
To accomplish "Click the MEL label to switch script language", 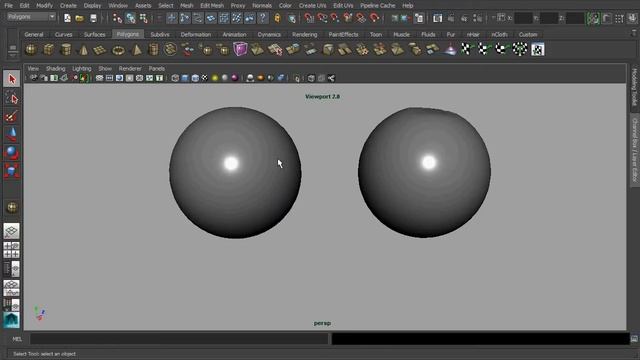I will coord(17,339).
